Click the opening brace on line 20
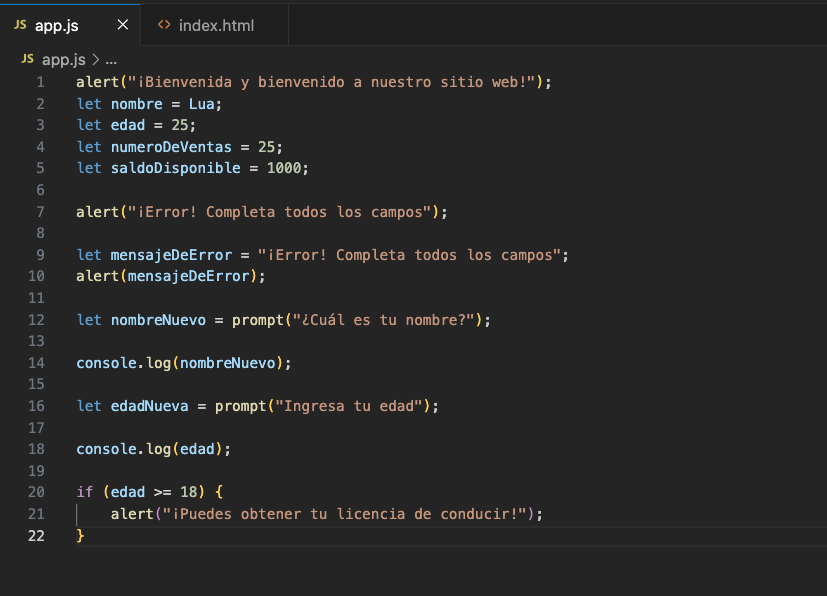 (219, 492)
